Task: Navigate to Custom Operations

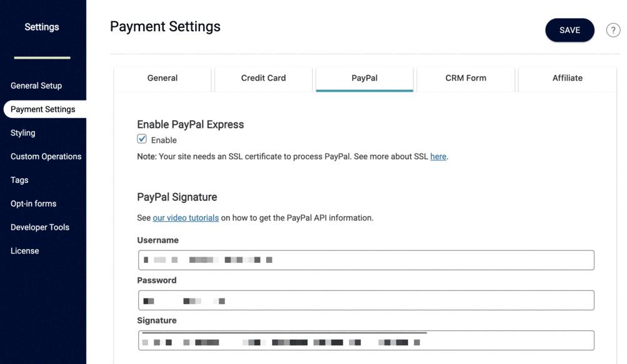Action: point(45,156)
